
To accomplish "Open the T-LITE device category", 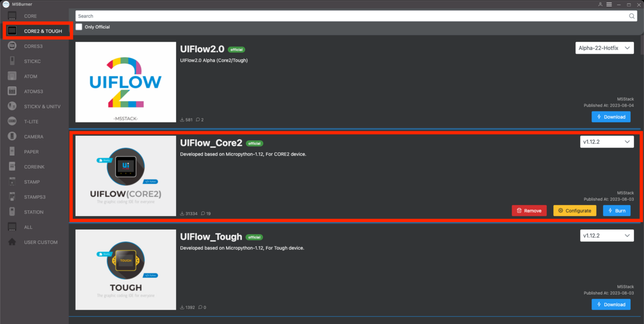I will [x=34, y=121].
